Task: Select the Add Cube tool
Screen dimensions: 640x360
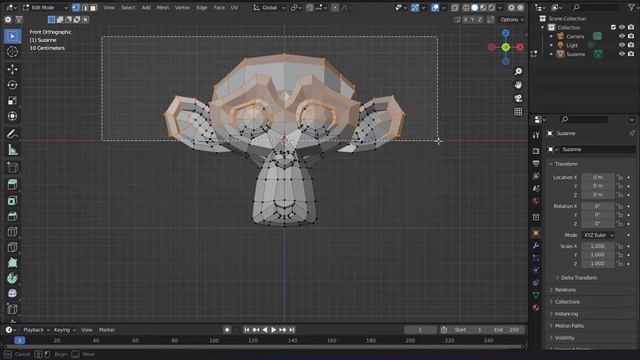Action: pyautogui.click(x=12, y=167)
